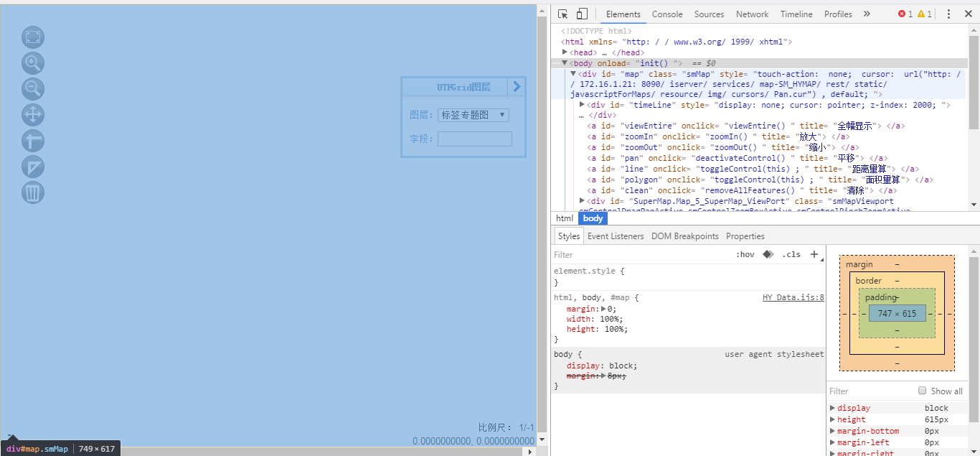Enable the Show all checkbox
980x456 pixels.
point(923,391)
